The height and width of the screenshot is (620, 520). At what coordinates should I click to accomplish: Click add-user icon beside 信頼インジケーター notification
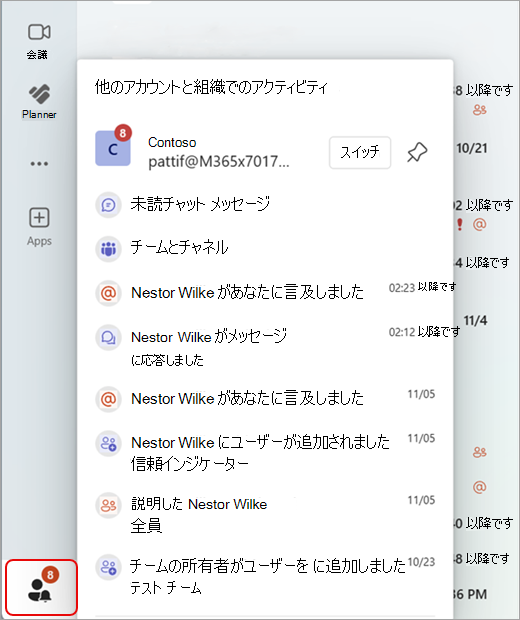108,444
